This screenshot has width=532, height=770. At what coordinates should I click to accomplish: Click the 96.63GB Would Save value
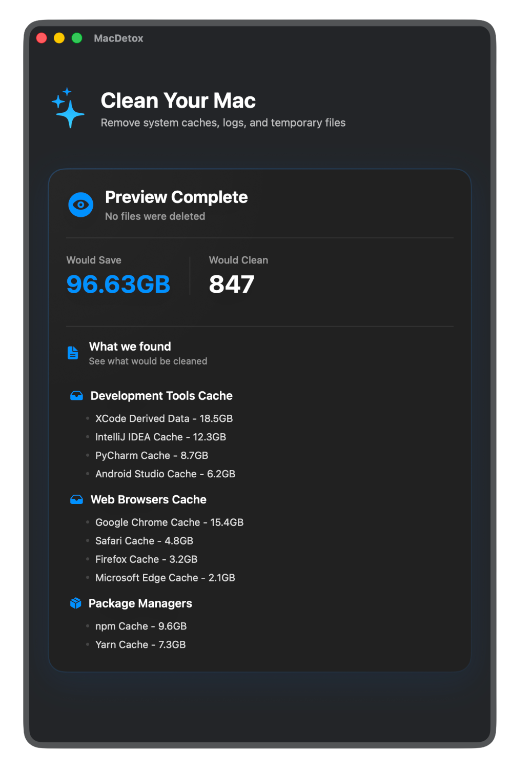click(x=118, y=284)
